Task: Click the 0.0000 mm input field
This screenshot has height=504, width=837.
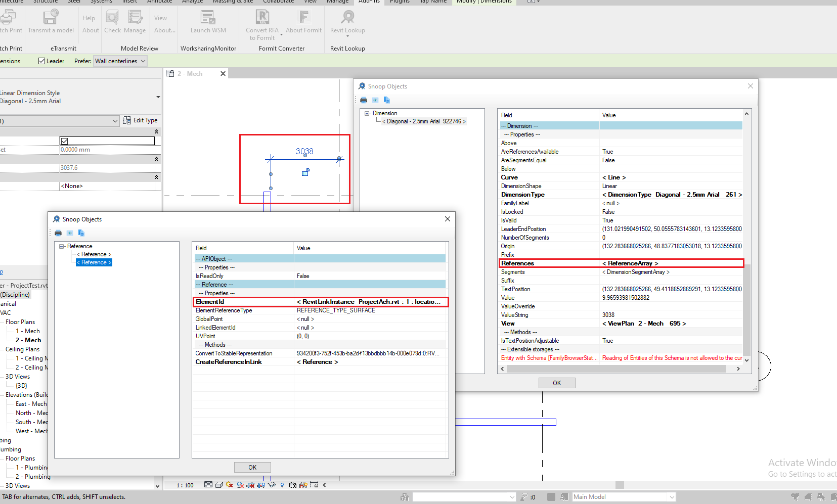Action: click(107, 150)
